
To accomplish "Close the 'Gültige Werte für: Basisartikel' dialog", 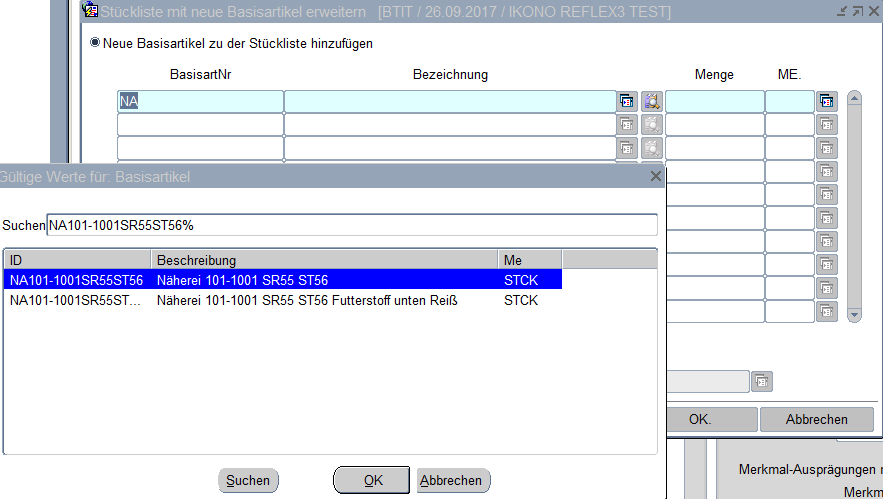I will pyautogui.click(x=656, y=176).
